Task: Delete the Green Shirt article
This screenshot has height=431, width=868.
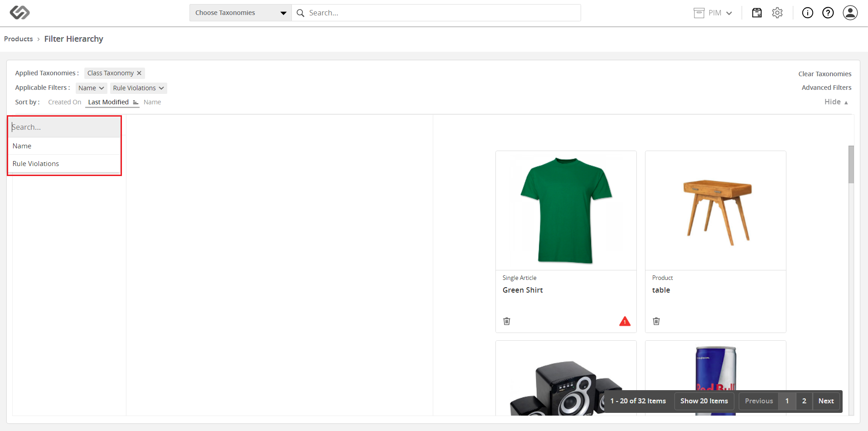Action: point(507,321)
